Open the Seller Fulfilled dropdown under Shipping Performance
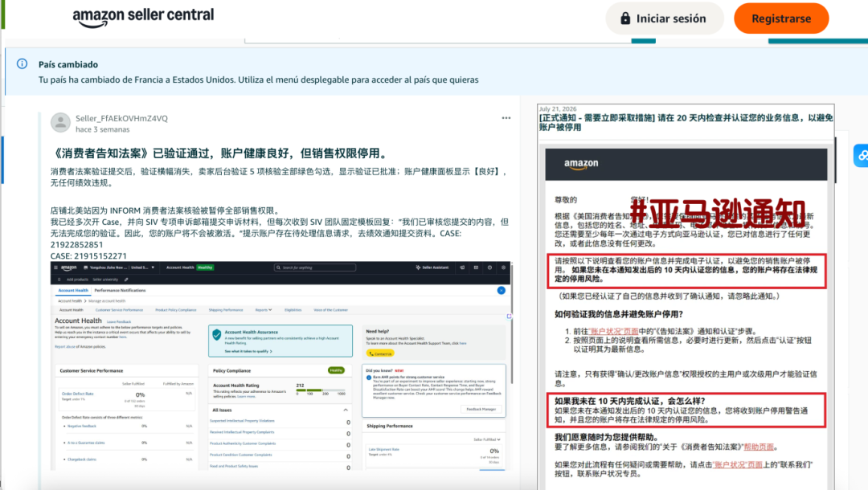Image resolution: width=868 pixels, height=490 pixels. pyautogui.click(x=487, y=439)
